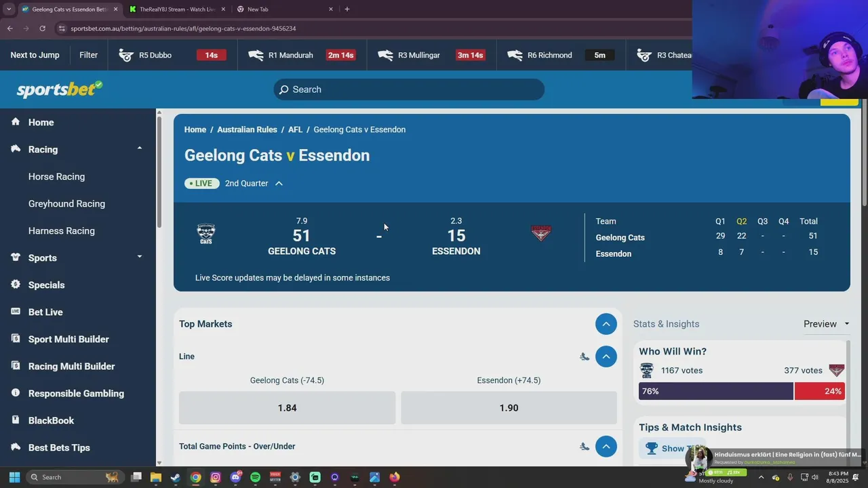The image size is (868, 488).
Task: Click the search field on Sportsbet
Action: click(x=409, y=89)
